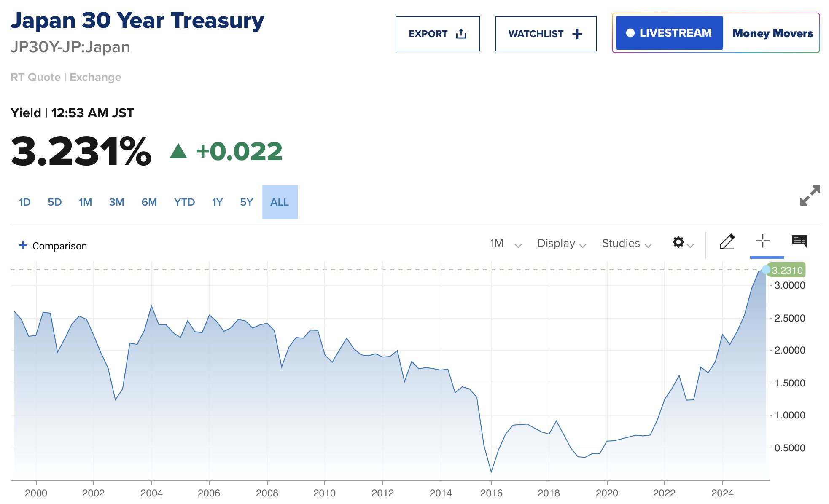This screenshot has height=504, width=829.
Task: Open the Money Movers link
Action: (x=772, y=33)
